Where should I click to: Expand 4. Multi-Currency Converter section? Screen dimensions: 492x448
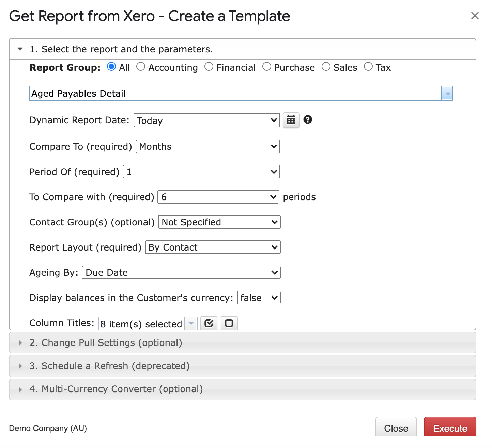(x=243, y=389)
